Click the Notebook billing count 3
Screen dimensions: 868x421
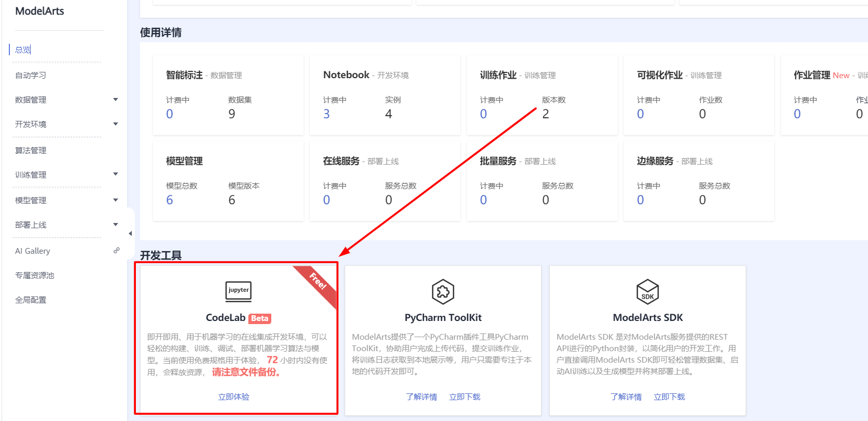[326, 114]
